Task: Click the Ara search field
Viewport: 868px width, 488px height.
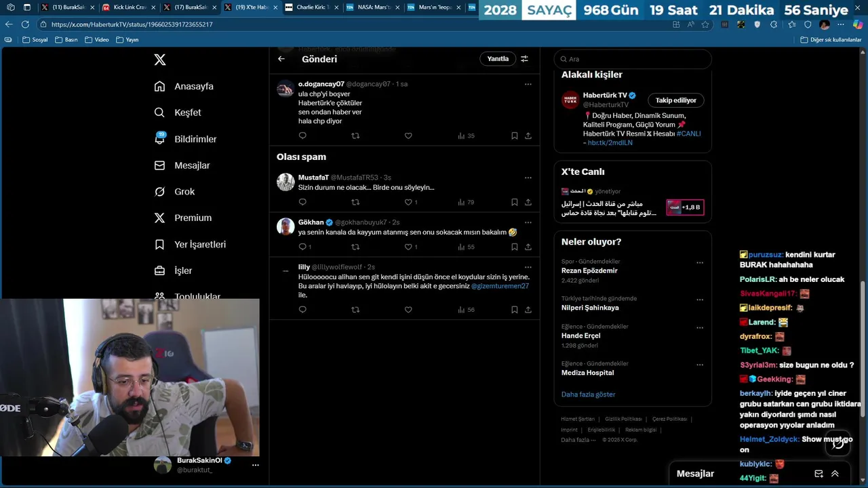Action: tap(633, 59)
